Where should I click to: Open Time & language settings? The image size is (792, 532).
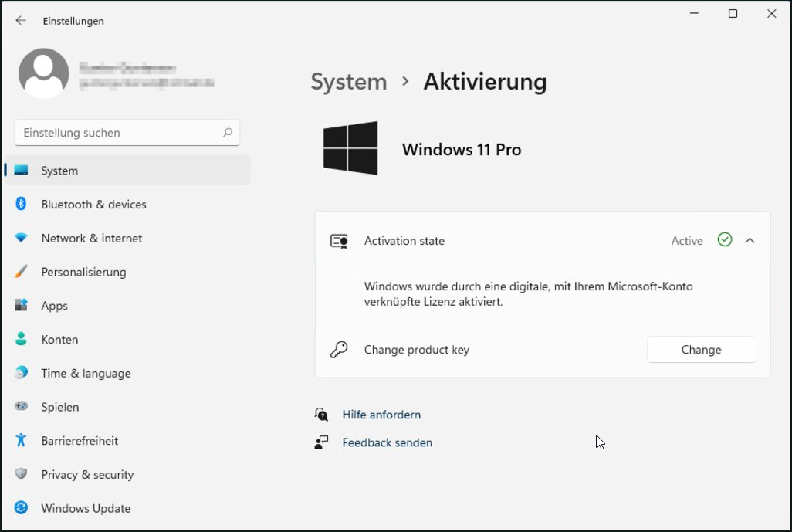point(127,374)
